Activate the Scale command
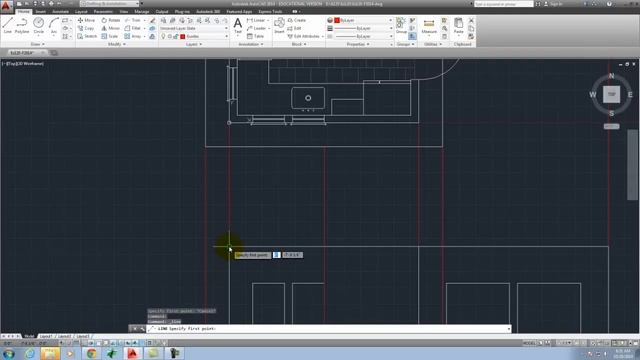 (110, 36)
